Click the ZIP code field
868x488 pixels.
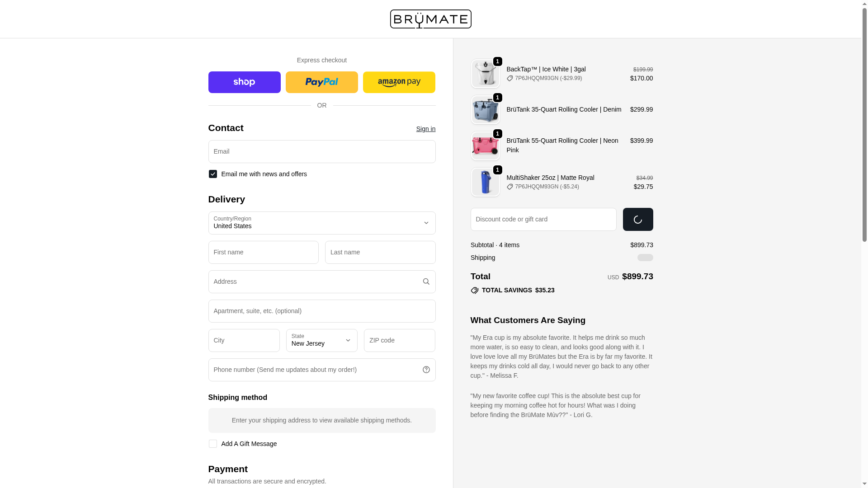pyautogui.click(x=399, y=340)
